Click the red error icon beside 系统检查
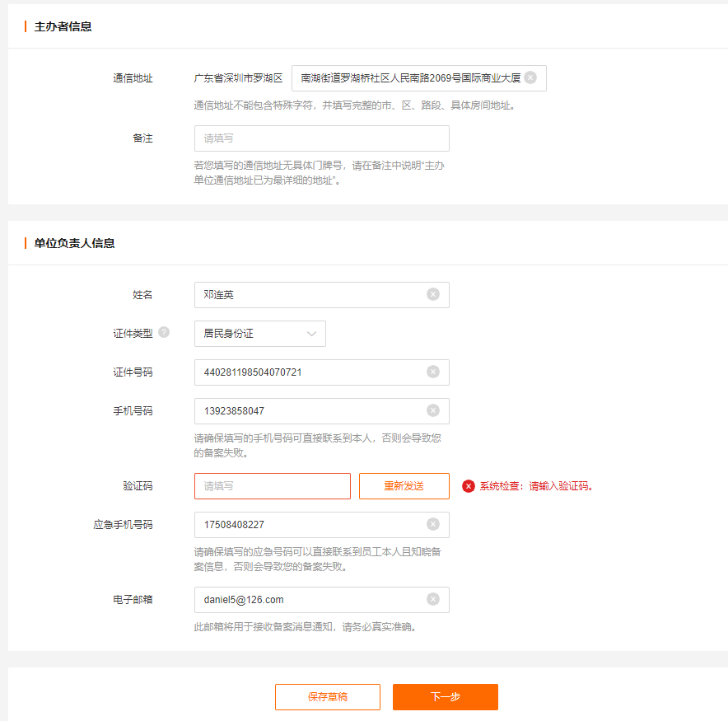The image size is (728, 721). click(x=469, y=486)
